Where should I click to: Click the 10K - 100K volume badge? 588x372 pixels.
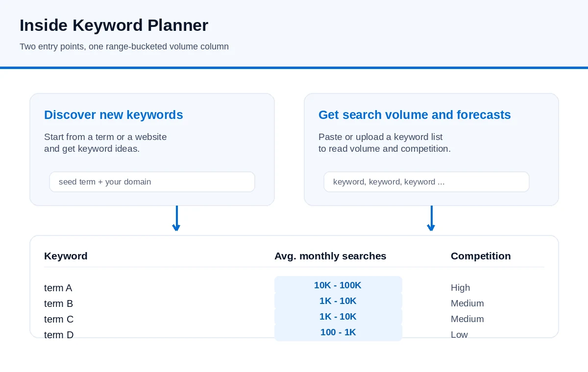[338, 285]
